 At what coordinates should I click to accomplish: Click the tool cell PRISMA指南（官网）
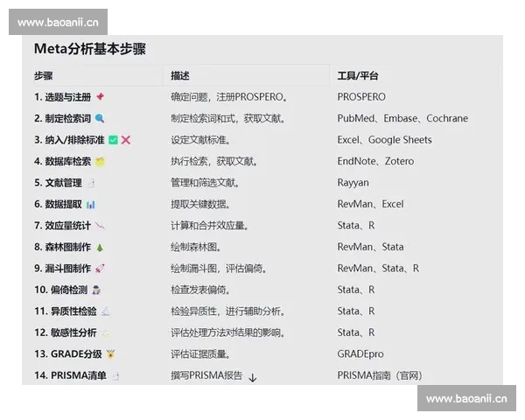tap(380, 375)
